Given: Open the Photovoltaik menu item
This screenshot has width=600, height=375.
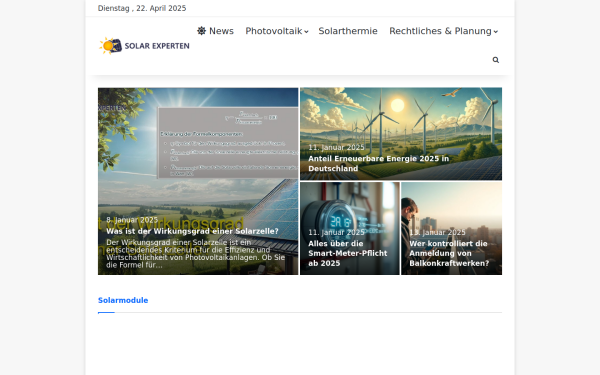Looking at the screenshot, I should (x=274, y=31).
